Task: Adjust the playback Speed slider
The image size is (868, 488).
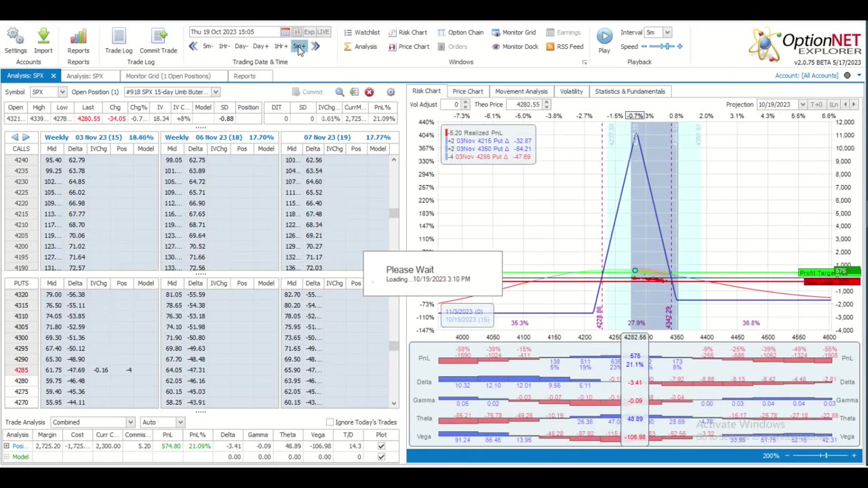Action: [x=663, y=47]
